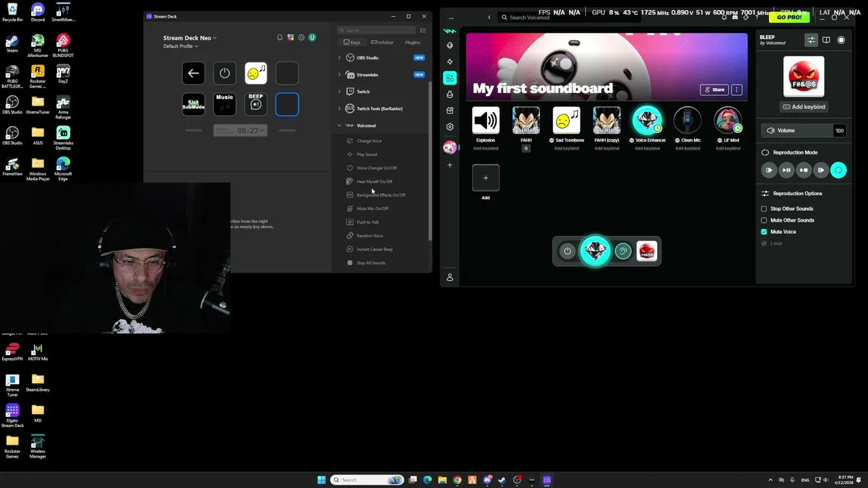Select the loop reproduction mode button
The image size is (868, 488).
pos(838,170)
